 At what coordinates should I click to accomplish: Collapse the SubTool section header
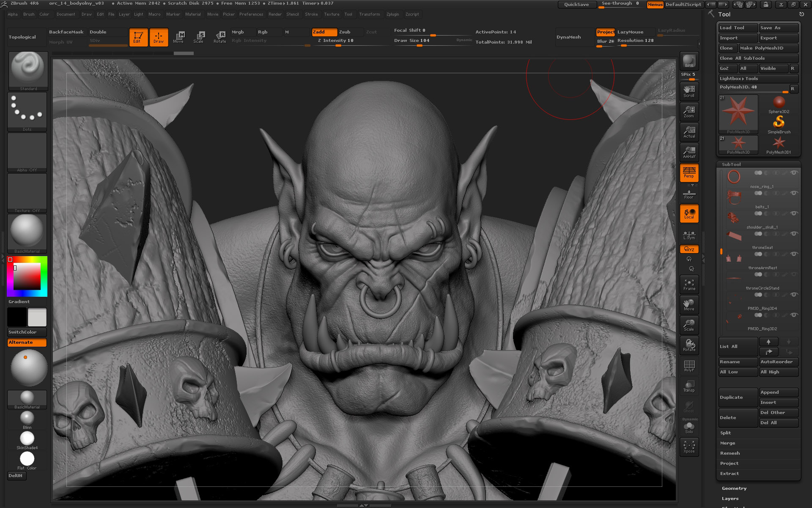[731, 164]
